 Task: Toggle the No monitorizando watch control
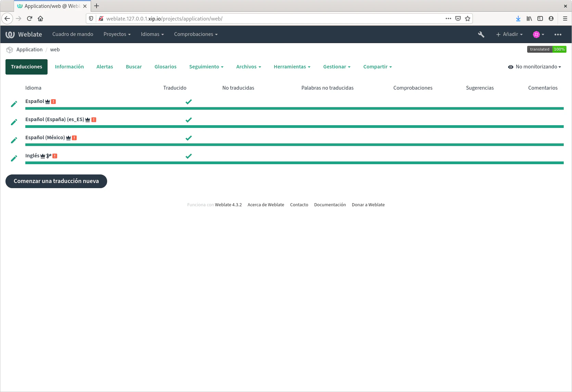click(534, 67)
